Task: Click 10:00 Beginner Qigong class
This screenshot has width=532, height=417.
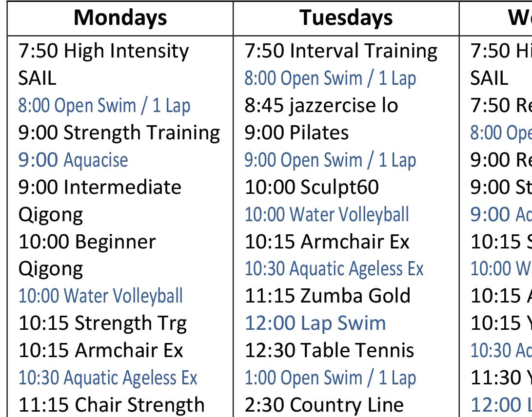Action: (87, 242)
